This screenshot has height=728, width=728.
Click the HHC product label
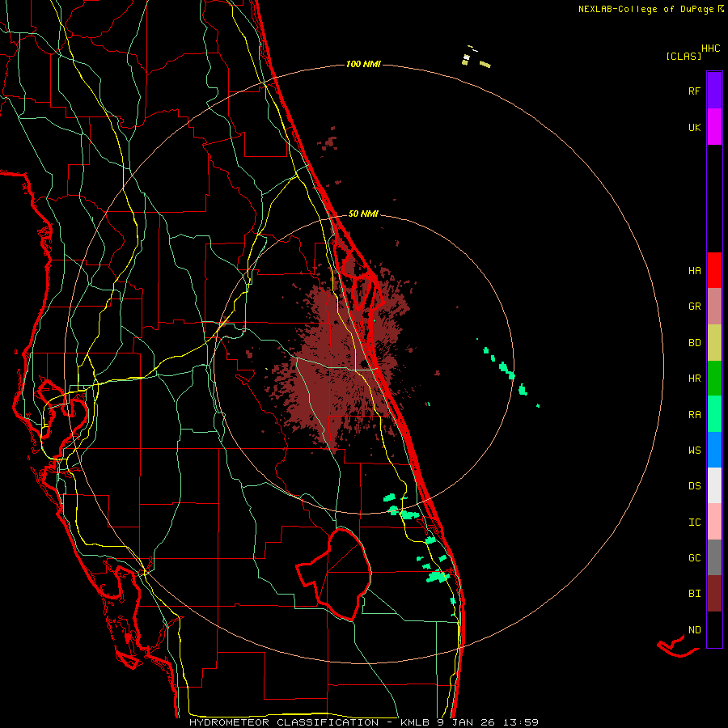pyautogui.click(x=710, y=49)
